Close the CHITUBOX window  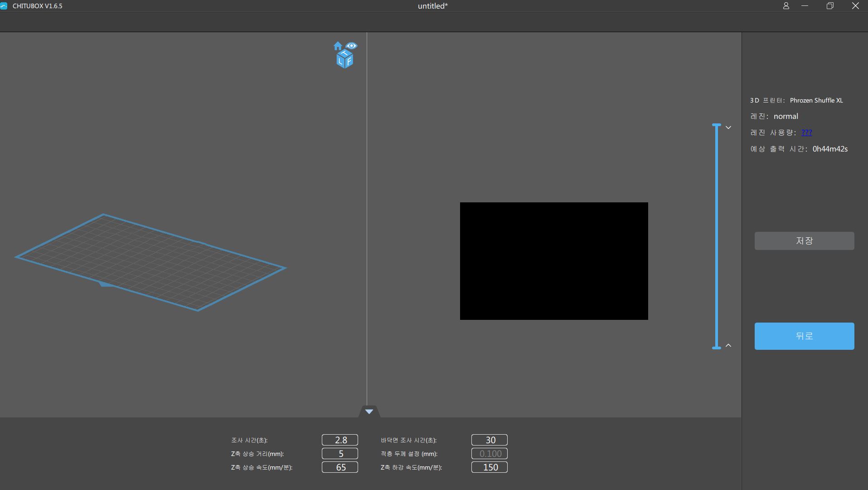pyautogui.click(x=855, y=6)
